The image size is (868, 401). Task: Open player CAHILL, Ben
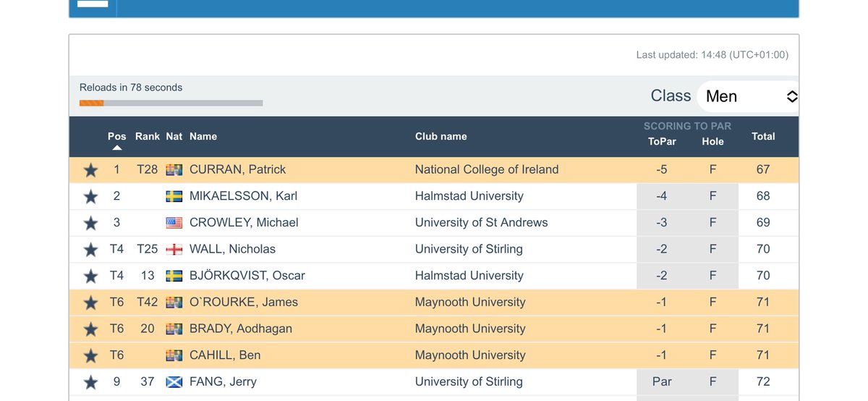(x=225, y=355)
